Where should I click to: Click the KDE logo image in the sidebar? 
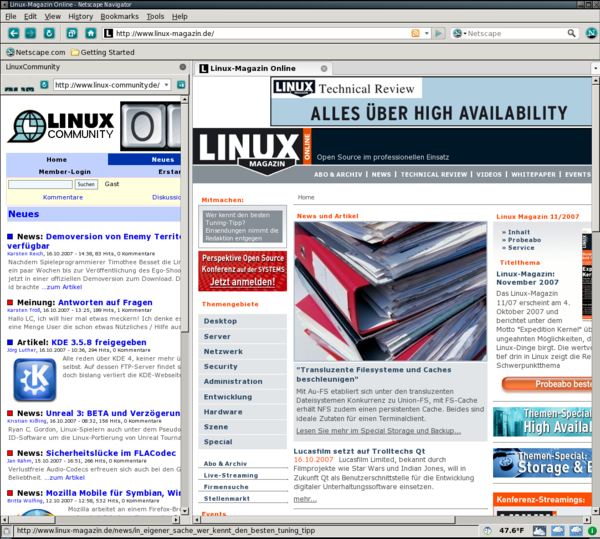[35, 379]
